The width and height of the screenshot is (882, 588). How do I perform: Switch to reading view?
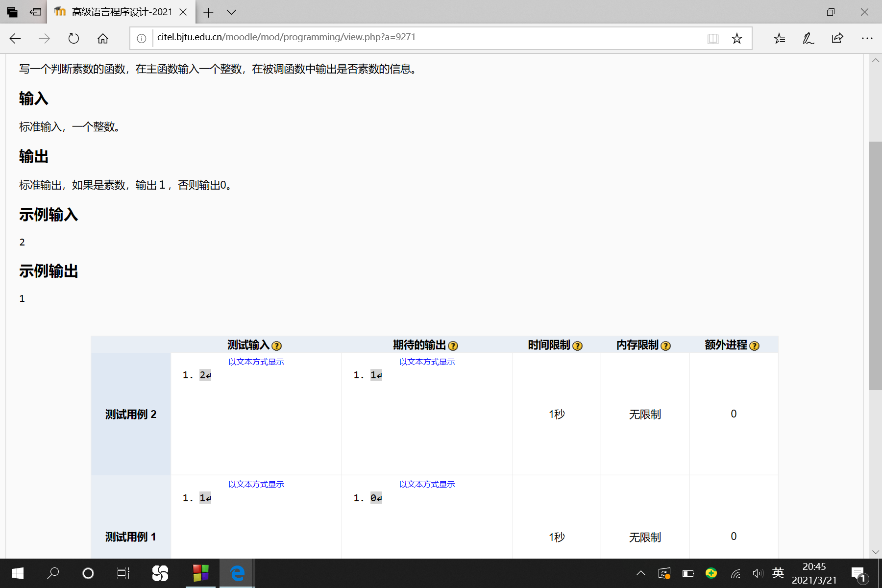(713, 39)
